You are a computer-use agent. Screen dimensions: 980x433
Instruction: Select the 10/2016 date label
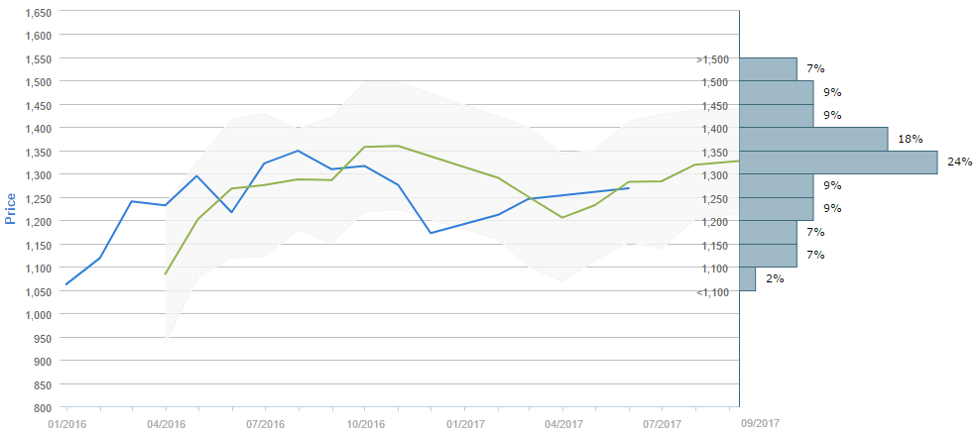364,424
